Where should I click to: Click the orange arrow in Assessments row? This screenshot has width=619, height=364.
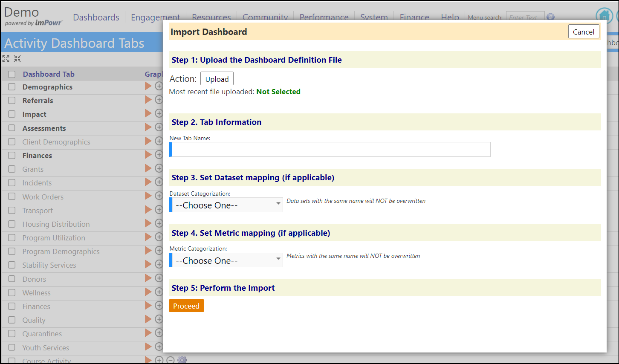point(148,127)
